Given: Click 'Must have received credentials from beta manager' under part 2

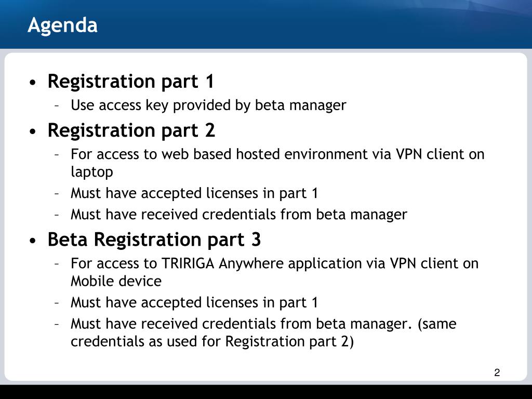Looking at the screenshot, I should click(x=238, y=215).
